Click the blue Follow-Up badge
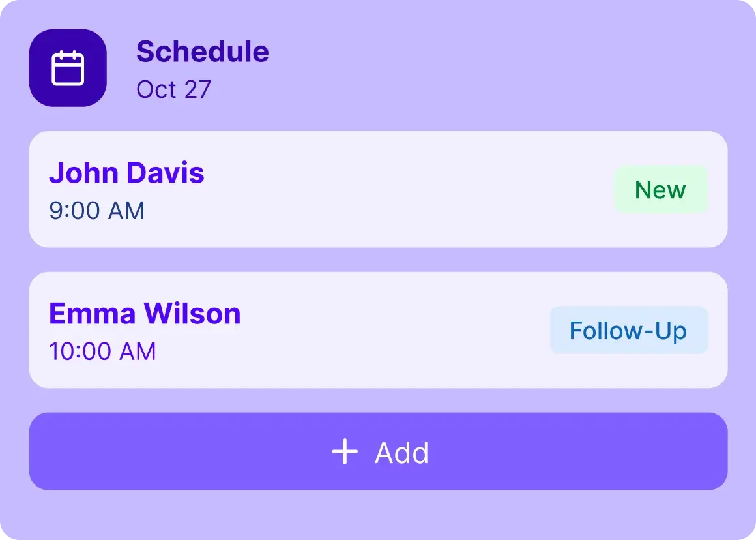 (x=628, y=331)
